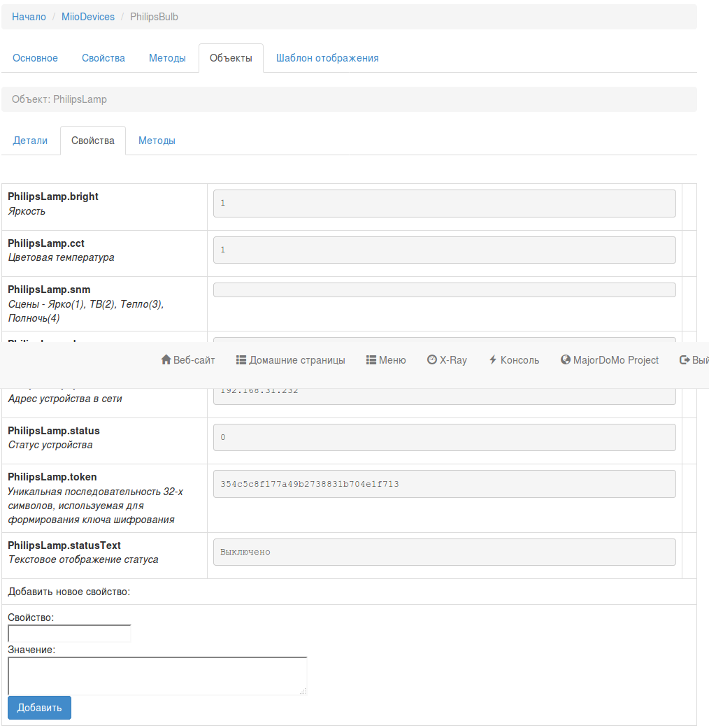Click the globe icon for MajorDoMo Project
Screen dimensions: 709x728
point(566,360)
